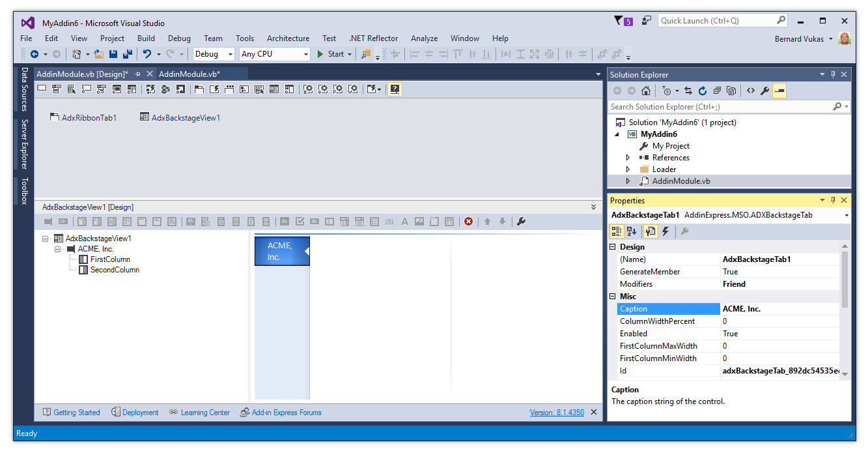Click the Navigate Backward icon

pyautogui.click(x=34, y=54)
